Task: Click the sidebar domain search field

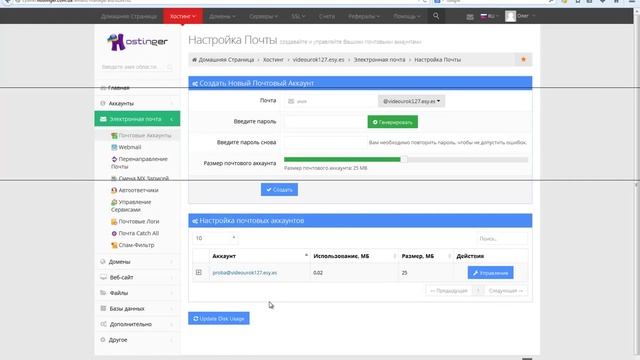Action: pyautogui.click(x=137, y=67)
